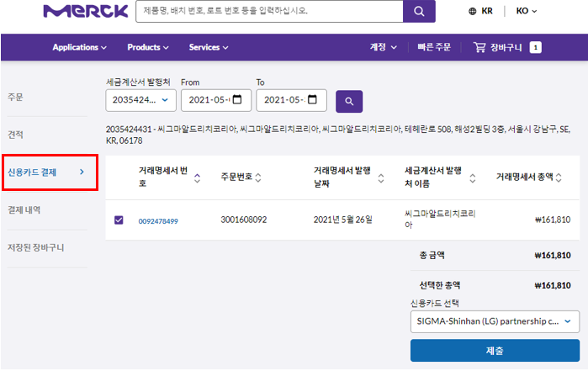The height and width of the screenshot is (371, 588).
Task: Click the magnifier icon in top search bar
Action: coord(418,11)
